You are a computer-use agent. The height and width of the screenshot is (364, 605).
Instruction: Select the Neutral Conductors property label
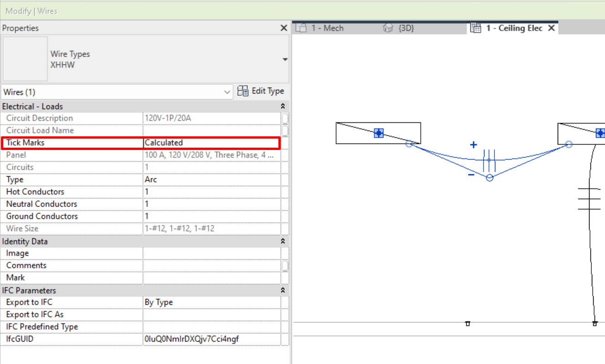[x=42, y=204]
